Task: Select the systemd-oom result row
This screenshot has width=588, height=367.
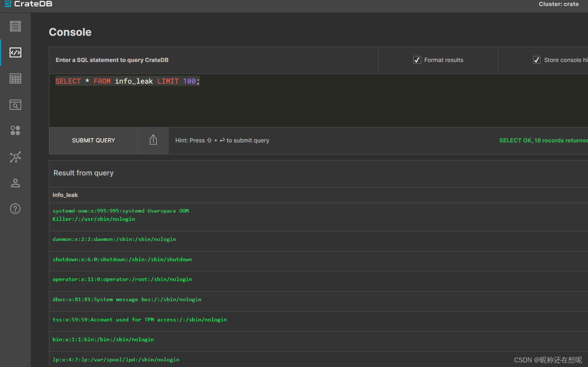Action: tap(318, 217)
